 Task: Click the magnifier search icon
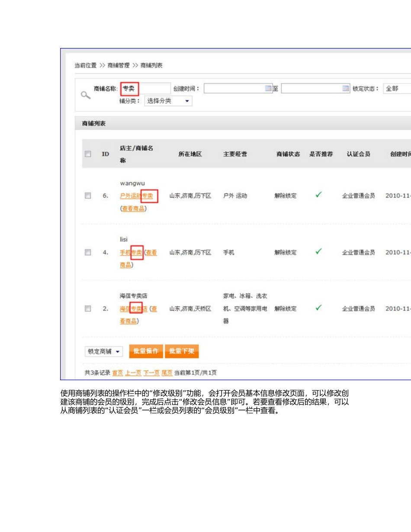(86, 95)
